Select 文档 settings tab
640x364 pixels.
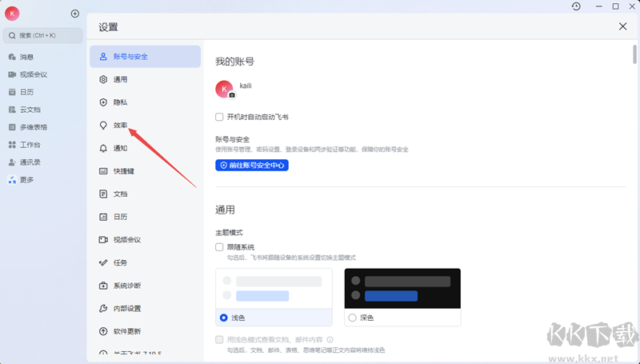point(146,194)
